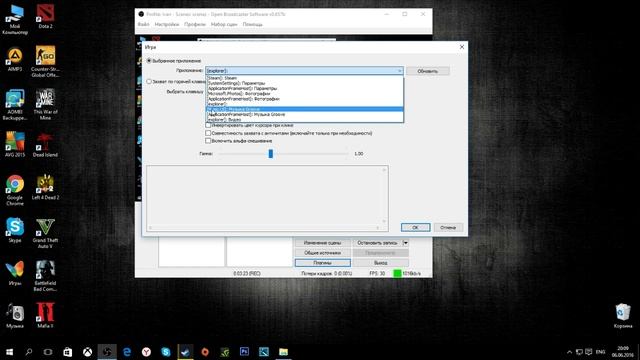Screen dimensions: 640x360
Task: Click the Плагины button in OBS
Action: (x=322, y=263)
